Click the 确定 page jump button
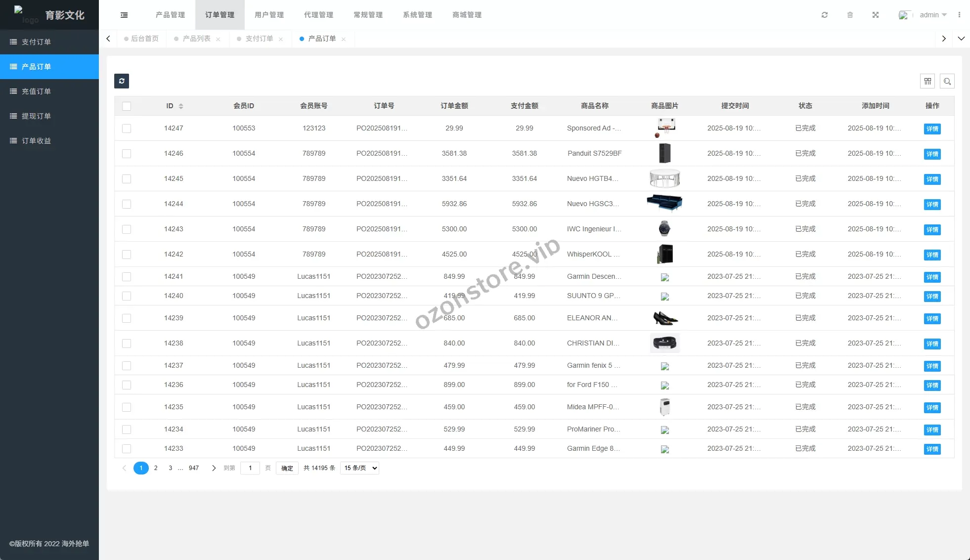Image resolution: width=970 pixels, height=560 pixels. point(287,468)
